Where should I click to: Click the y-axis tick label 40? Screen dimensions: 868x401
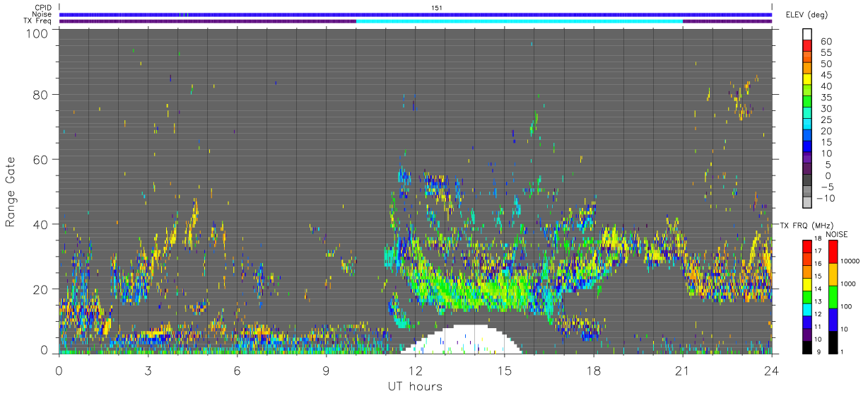41,224
